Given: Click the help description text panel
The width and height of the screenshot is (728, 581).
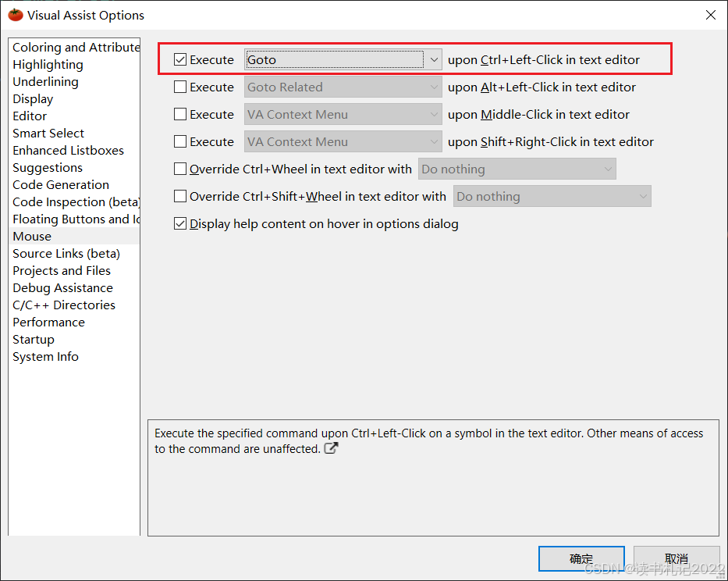Looking at the screenshot, I should point(433,478).
